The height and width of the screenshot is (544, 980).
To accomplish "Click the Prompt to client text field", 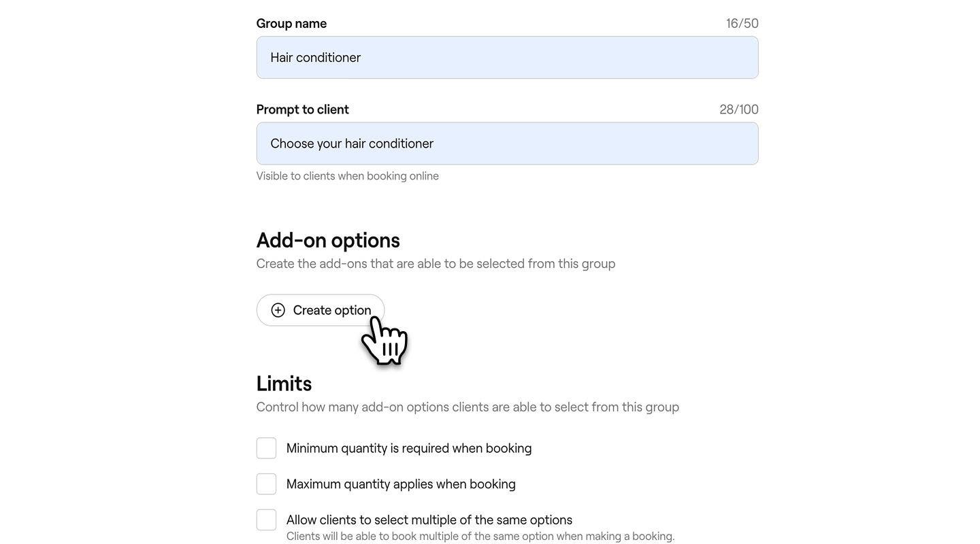I will [x=508, y=143].
